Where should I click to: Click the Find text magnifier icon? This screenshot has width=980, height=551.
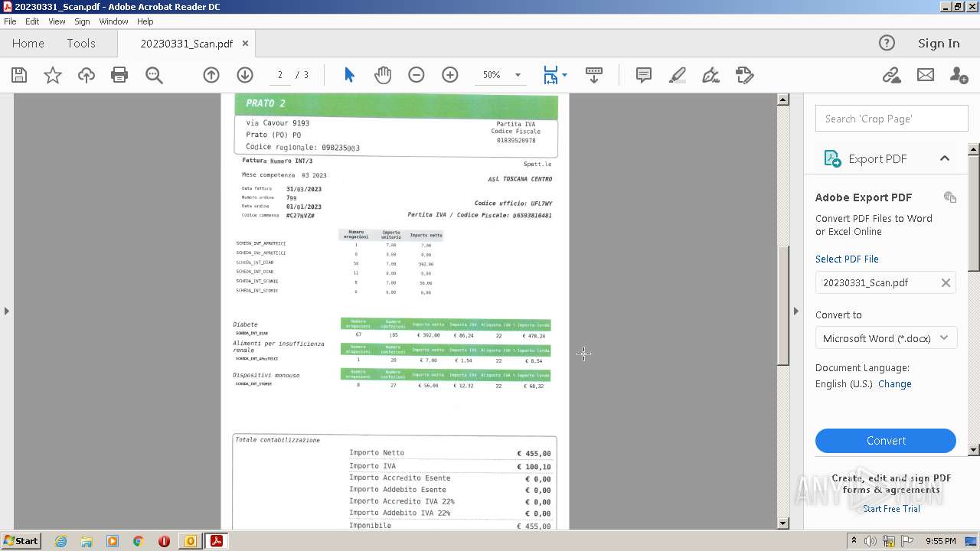(154, 75)
